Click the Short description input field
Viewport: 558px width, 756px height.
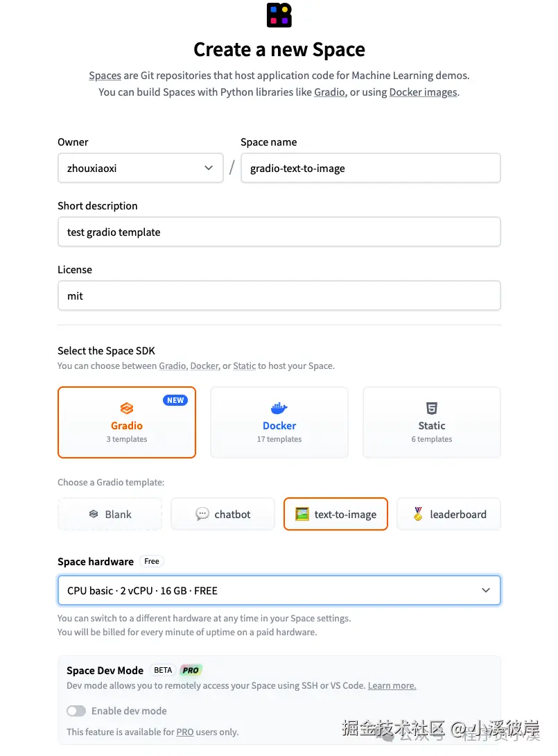click(279, 232)
